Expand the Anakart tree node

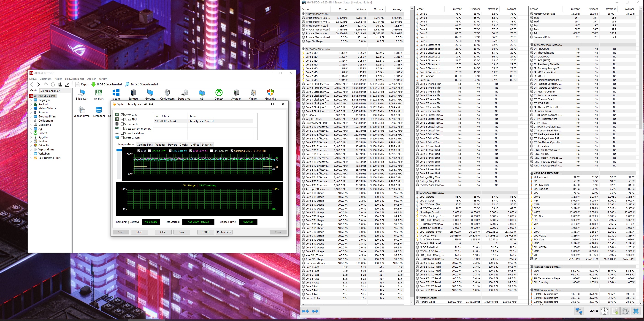tap(31, 104)
